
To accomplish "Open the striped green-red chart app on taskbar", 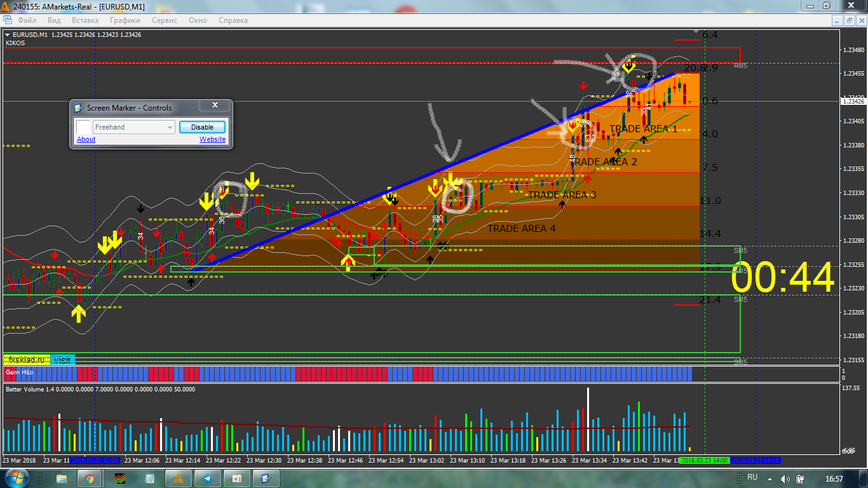I will [x=120, y=478].
